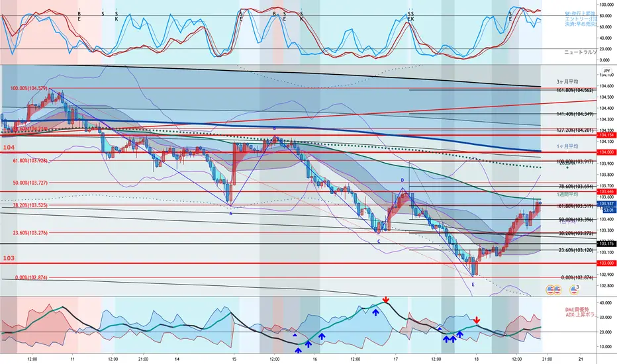Click the 1ヶ月平均 moving average label
Screen dimensions: 617x364
(x=567, y=146)
